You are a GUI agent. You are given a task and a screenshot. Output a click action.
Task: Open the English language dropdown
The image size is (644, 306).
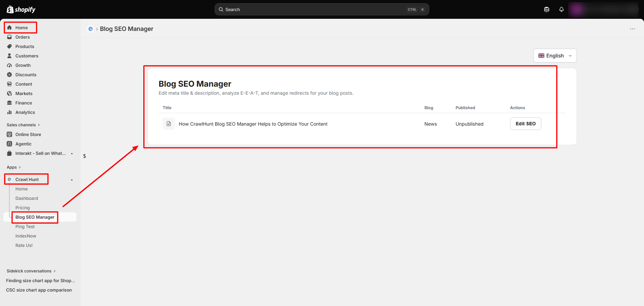coord(555,56)
